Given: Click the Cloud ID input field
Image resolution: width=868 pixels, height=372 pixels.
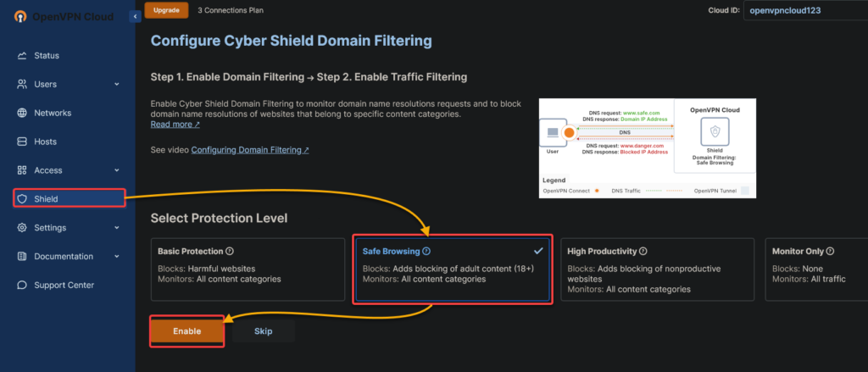Looking at the screenshot, I should click(805, 11).
